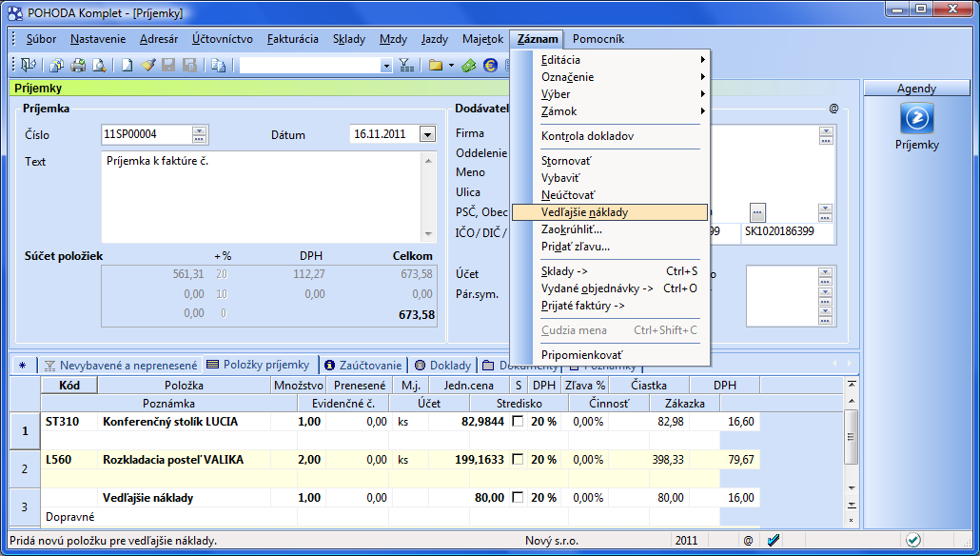Open the toolbar combo box dropdown arrow
This screenshot has width=980, height=556.
[x=386, y=66]
